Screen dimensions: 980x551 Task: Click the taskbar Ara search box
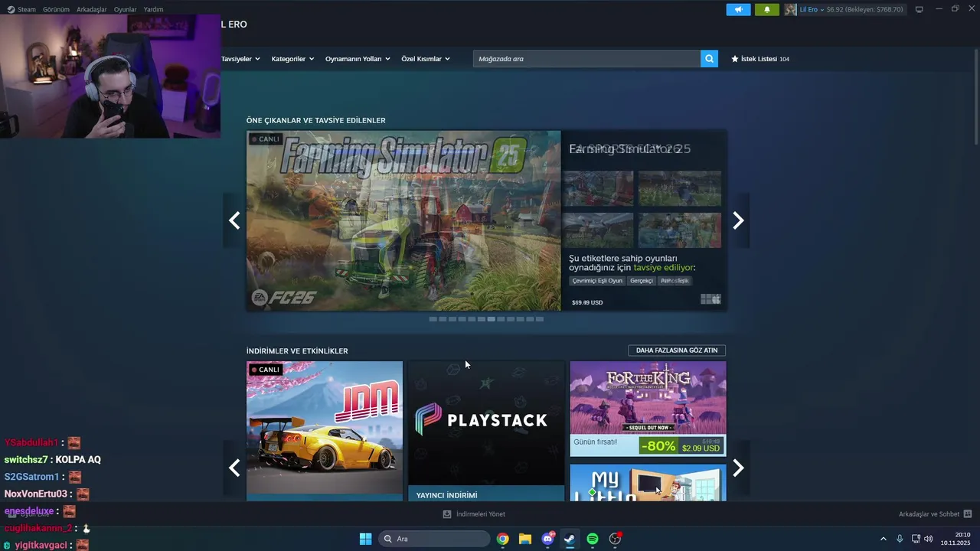point(435,539)
